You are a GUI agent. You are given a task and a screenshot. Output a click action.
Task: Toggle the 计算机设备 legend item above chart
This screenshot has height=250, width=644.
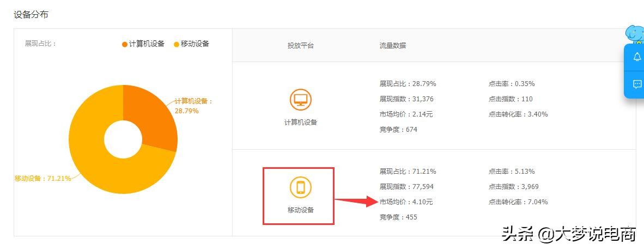(x=143, y=44)
